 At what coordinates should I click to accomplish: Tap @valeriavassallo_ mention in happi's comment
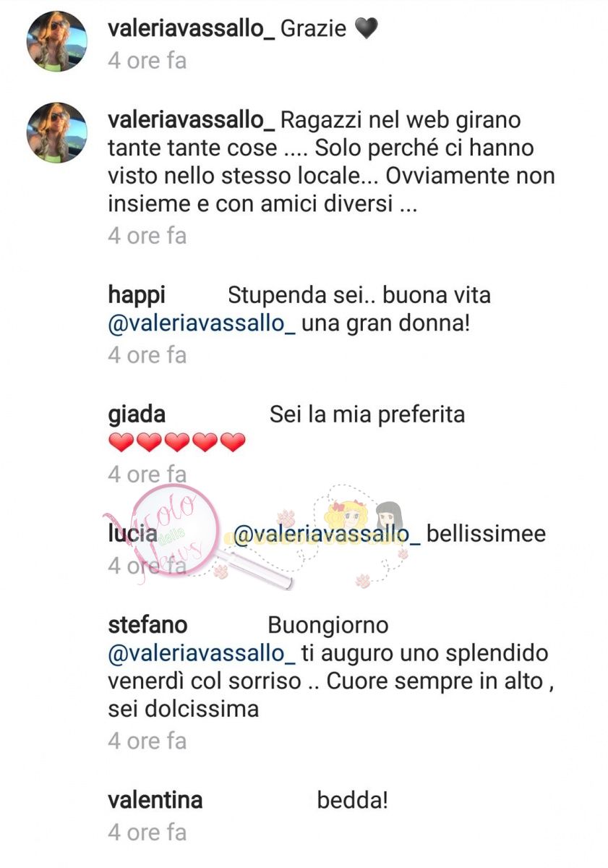[x=201, y=325]
